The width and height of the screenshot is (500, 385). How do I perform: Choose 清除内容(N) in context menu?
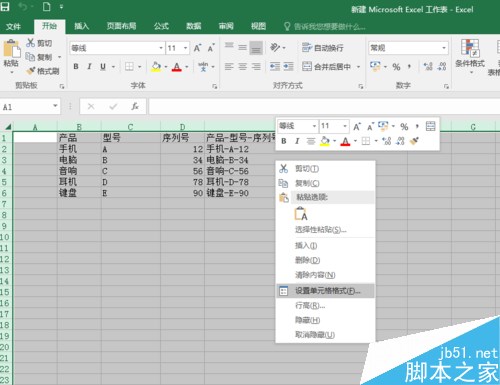325,275
